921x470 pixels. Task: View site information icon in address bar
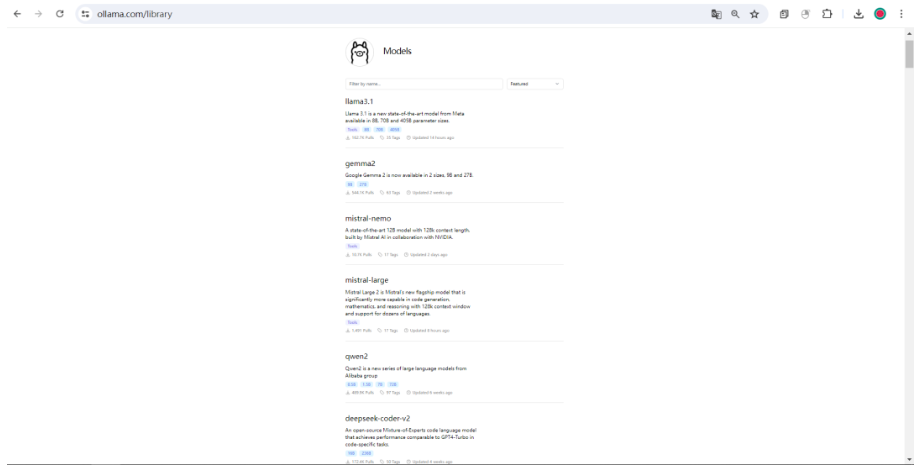point(85,14)
